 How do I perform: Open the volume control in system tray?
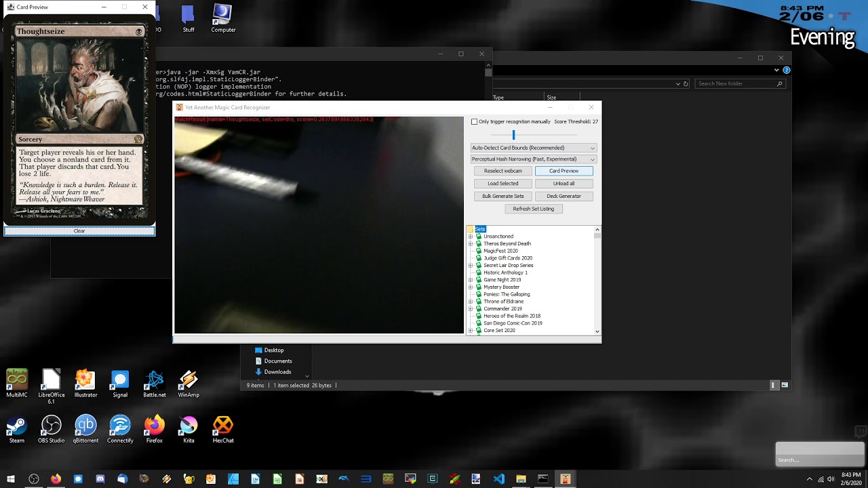831,479
